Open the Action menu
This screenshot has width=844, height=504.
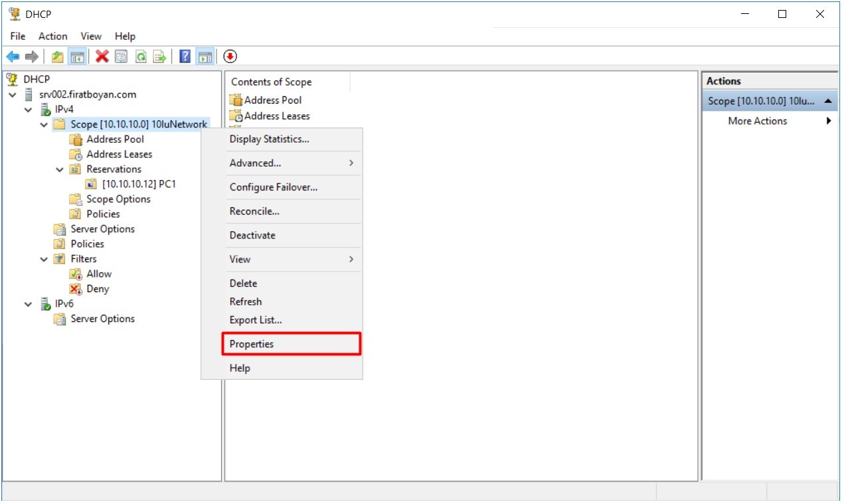(x=53, y=37)
